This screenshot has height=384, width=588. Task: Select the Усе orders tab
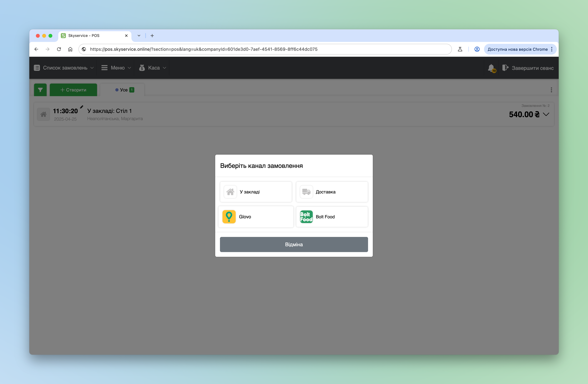123,90
